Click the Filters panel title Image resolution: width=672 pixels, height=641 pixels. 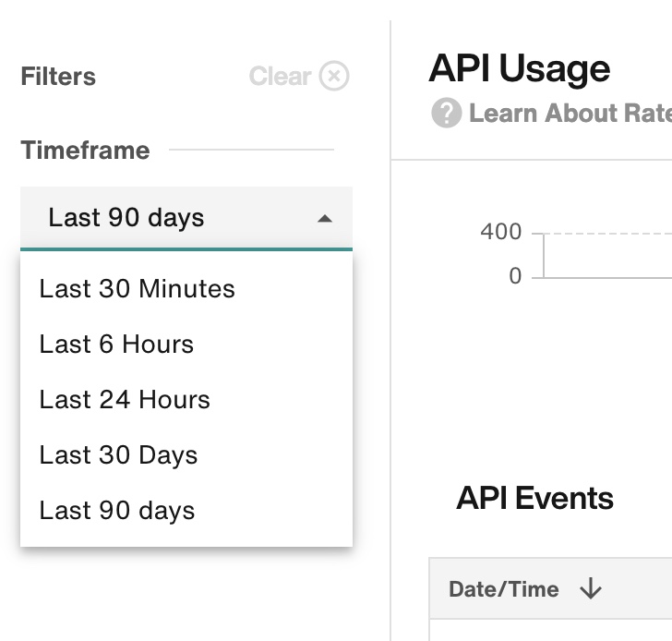(x=58, y=77)
